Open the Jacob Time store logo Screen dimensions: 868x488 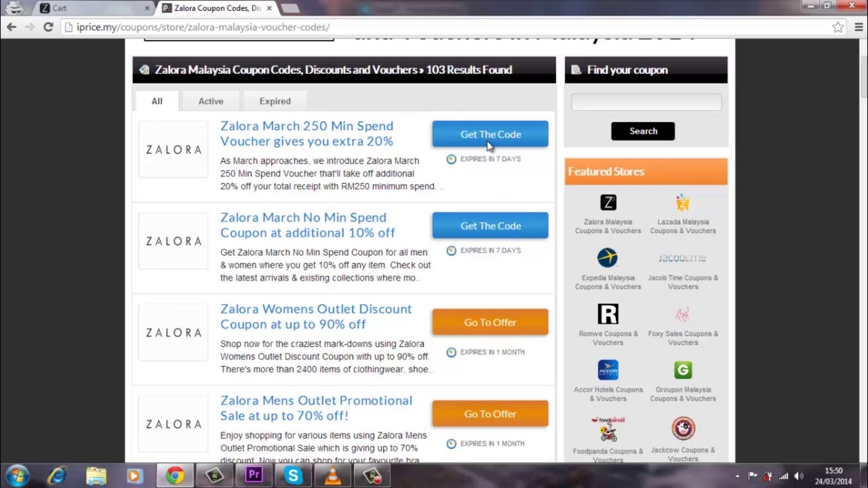[683, 258]
